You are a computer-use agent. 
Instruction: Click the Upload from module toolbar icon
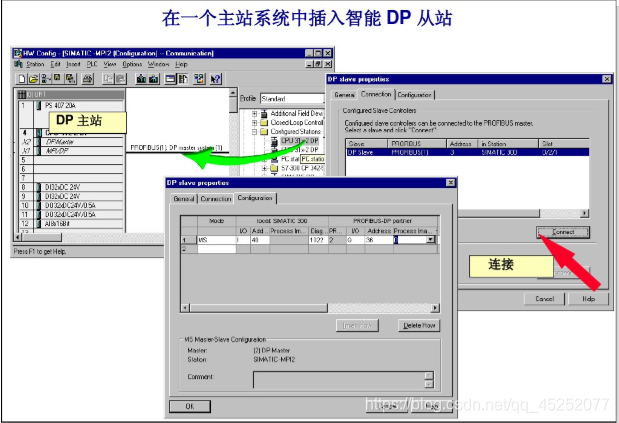point(154,79)
